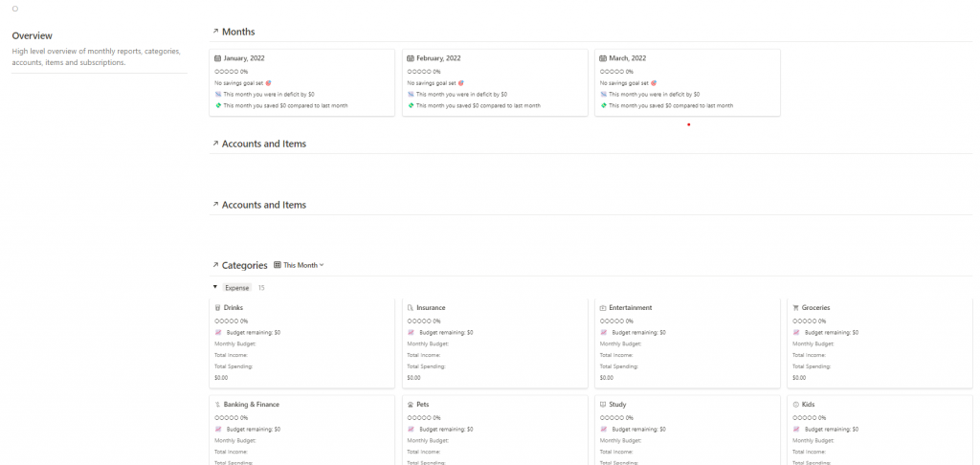Collapse the Expense group triangle
This screenshot has height=465, width=980.
pyautogui.click(x=215, y=287)
